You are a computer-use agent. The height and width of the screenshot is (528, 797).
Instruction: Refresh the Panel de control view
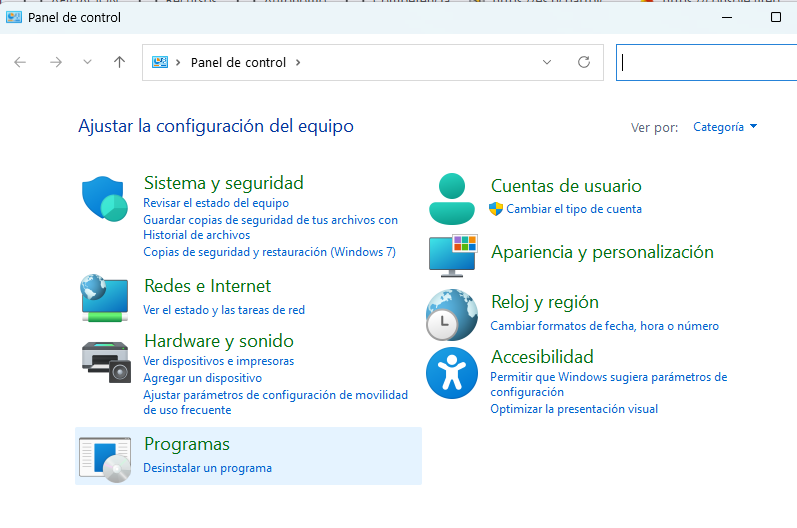(x=584, y=62)
